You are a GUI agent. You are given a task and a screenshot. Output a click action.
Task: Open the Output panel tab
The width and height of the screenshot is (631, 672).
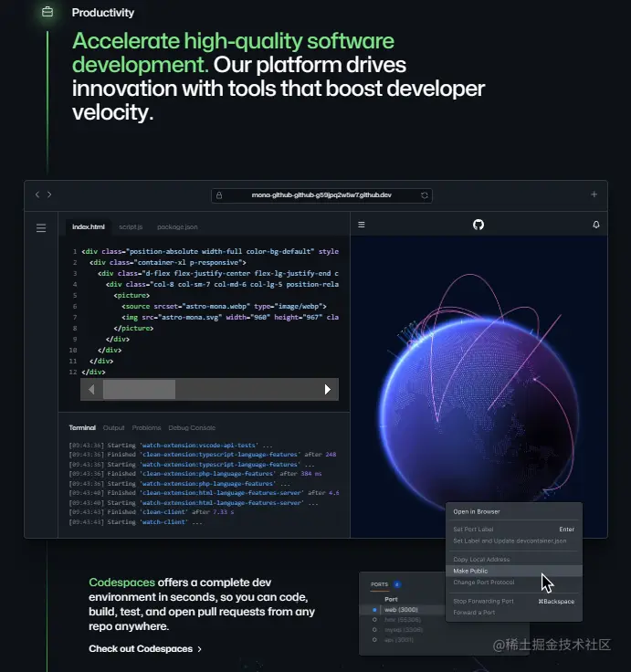coord(113,427)
